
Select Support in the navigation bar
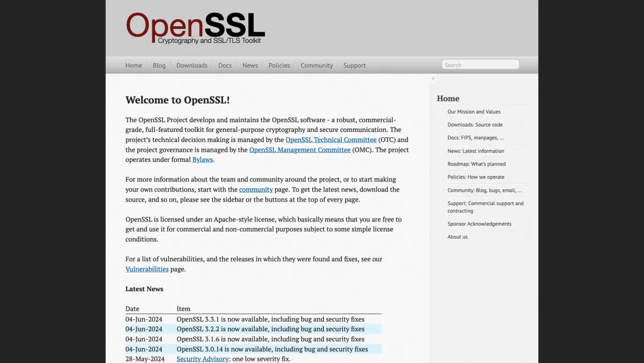pos(354,65)
